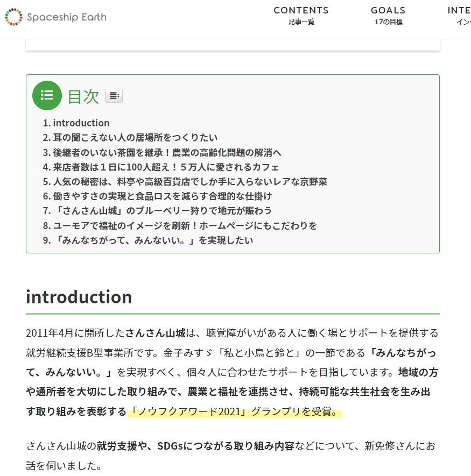471x476 pixels.
Task: Click the bold 就労支援や、SDGsにつながる取り組み内容 text
Action: (195, 446)
